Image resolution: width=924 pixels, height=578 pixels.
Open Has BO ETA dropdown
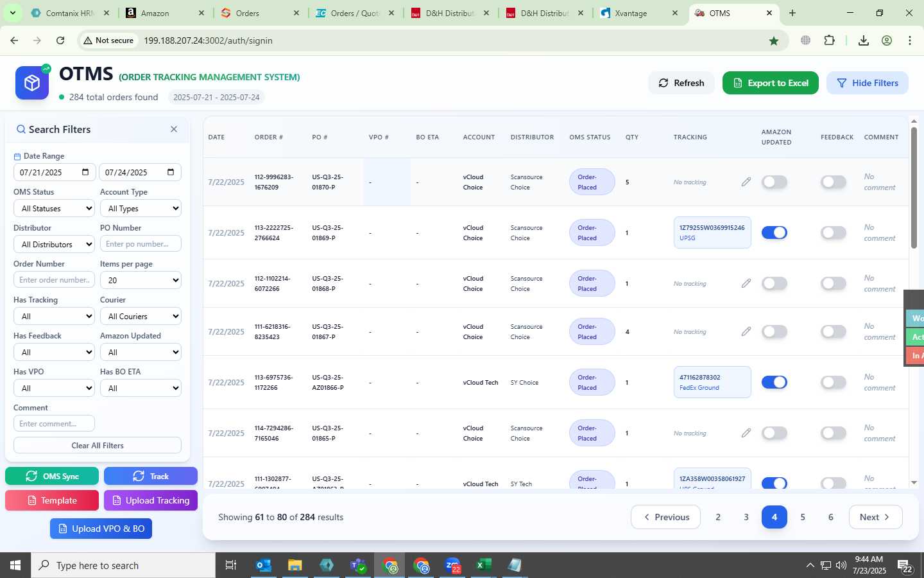[x=141, y=388]
